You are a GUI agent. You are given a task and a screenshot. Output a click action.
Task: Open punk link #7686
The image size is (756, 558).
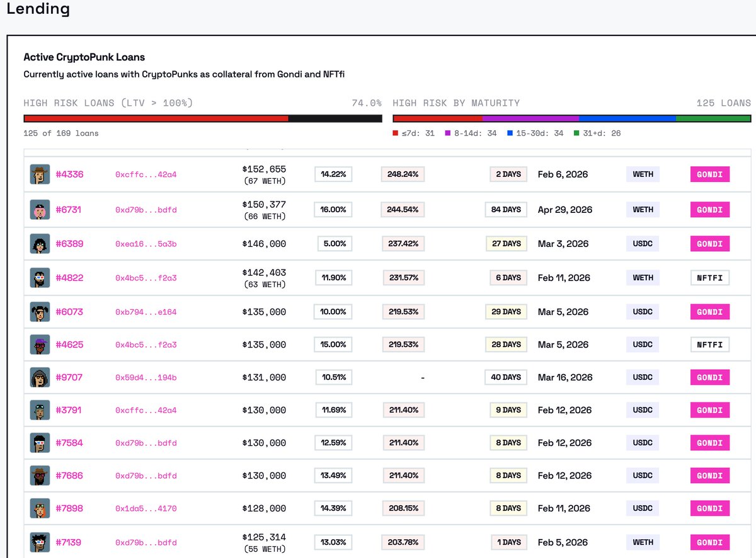click(69, 475)
